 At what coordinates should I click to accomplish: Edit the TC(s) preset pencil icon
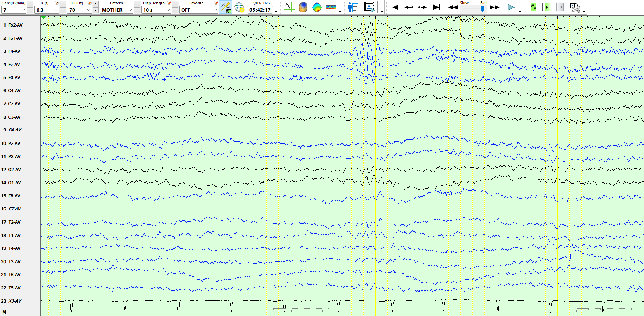(57, 3)
